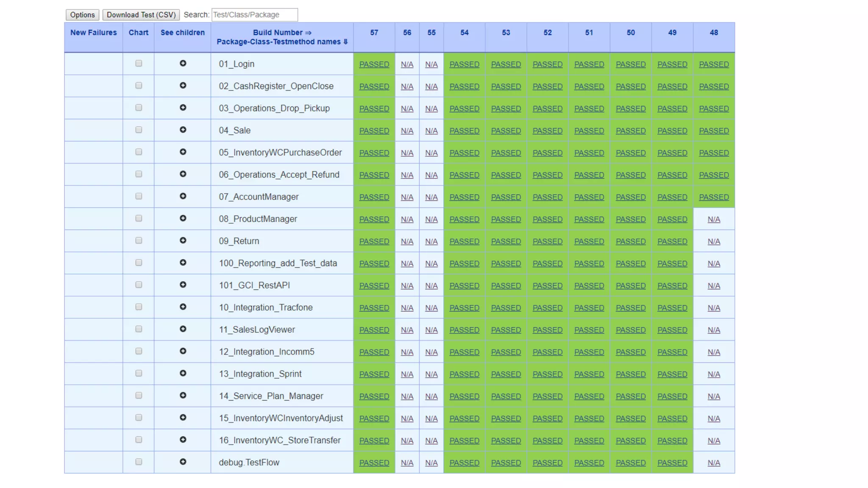Viewport: 868px width, 488px height.
Task: Expand children of 01_Login row
Action: point(183,64)
